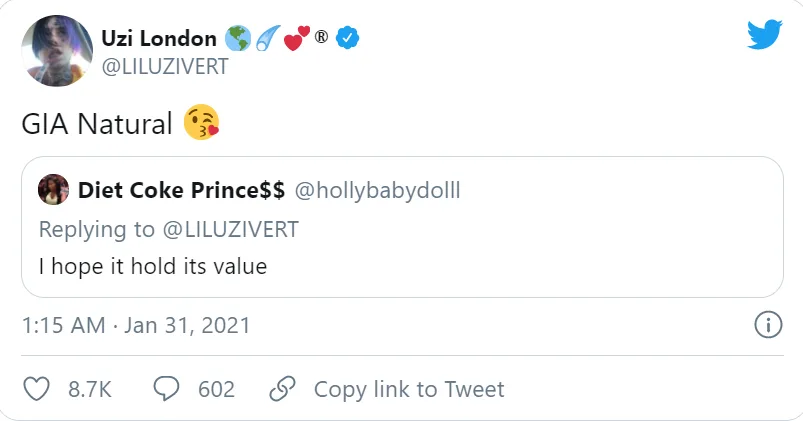Open the @LILUZIVERT handle under the name
The height and width of the screenshot is (421, 803).
165,66
